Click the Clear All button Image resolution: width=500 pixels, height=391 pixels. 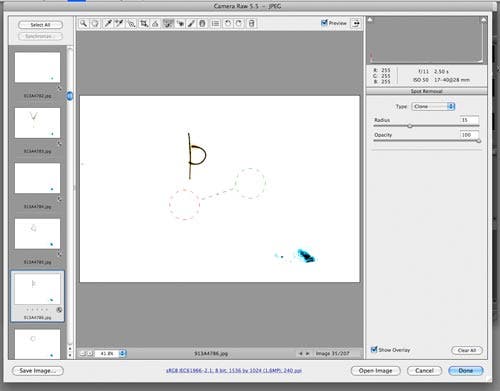tap(467, 350)
